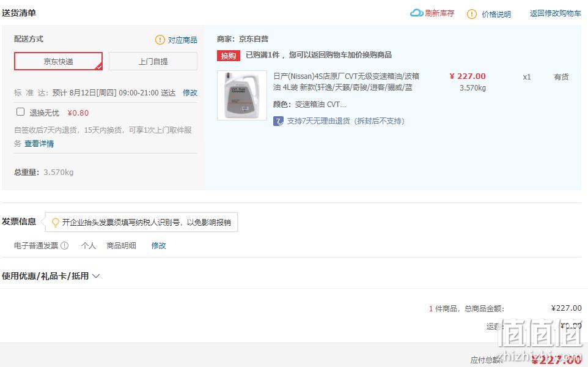Click the 刷新库存 link
Screen dimensions: 588x367
[x=439, y=13]
